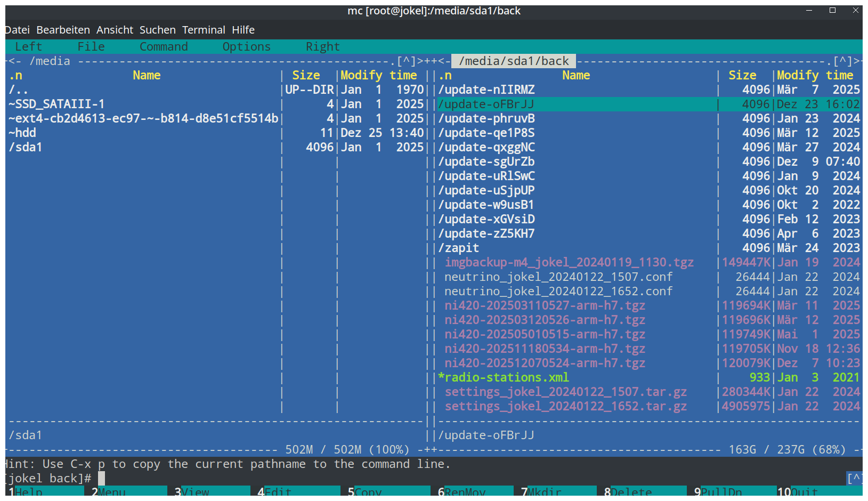
Task: Sort right panel by Size column
Action: point(742,76)
